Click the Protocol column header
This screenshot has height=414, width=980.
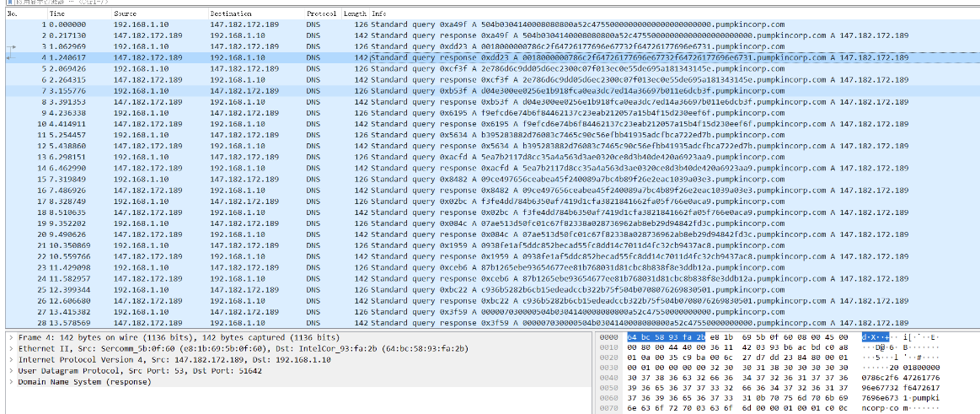(x=322, y=14)
